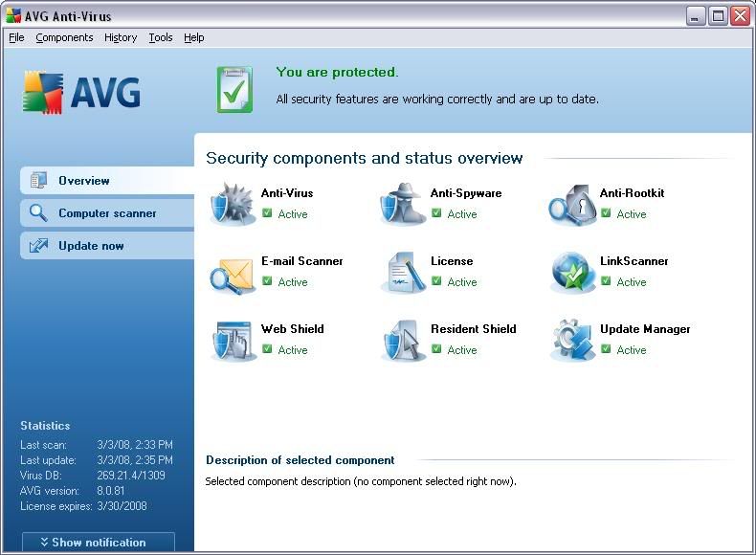Click the Active status checkbox under Resident Shield
Viewport: 756px width, 555px height.
[x=437, y=349]
